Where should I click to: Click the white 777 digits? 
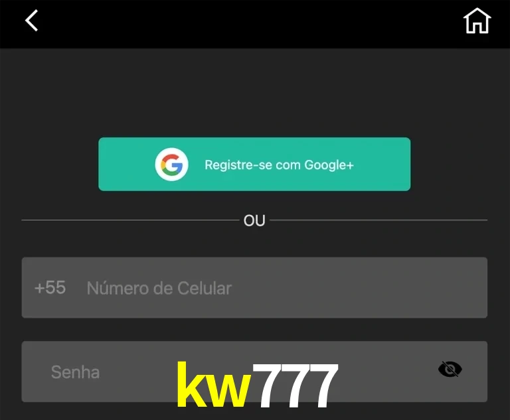point(295,385)
